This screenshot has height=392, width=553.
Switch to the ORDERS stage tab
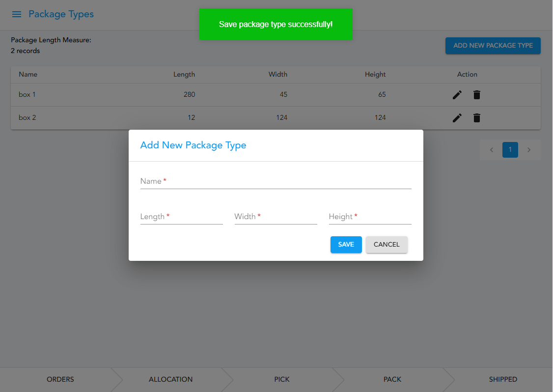[60, 379]
